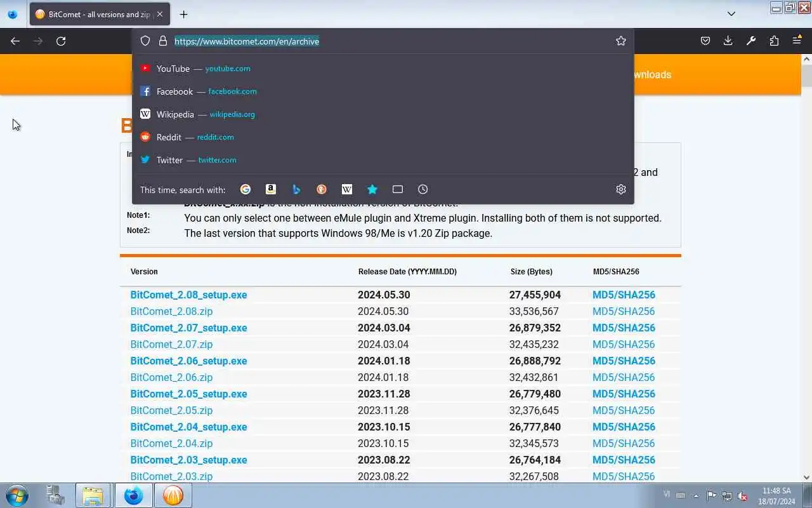
Task: Download BitComet_2.03_setup.exe
Action: pyautogui.click(x=188, y=460)
